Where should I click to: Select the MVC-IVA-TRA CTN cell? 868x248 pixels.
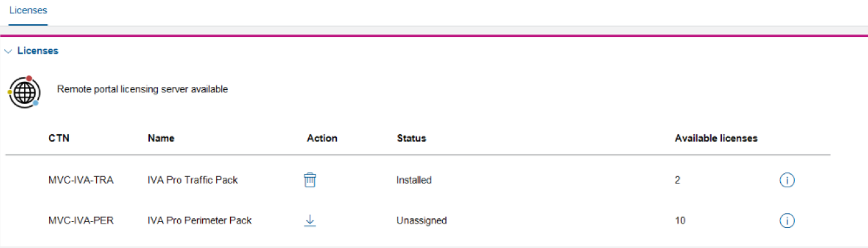81,180
